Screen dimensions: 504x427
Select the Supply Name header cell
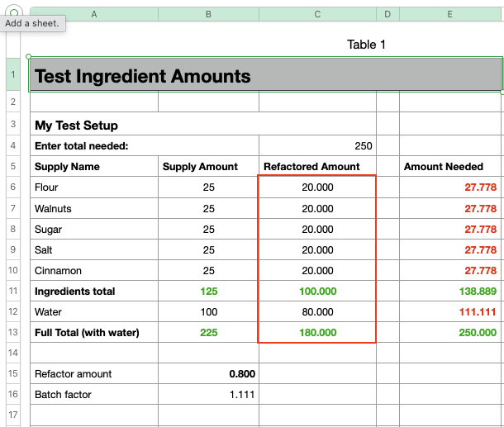pos(94,167)
